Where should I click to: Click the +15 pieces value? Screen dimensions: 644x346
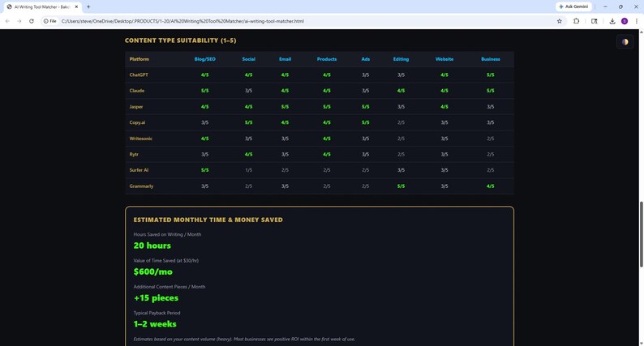pyautogui.click(x=156, y=298)
